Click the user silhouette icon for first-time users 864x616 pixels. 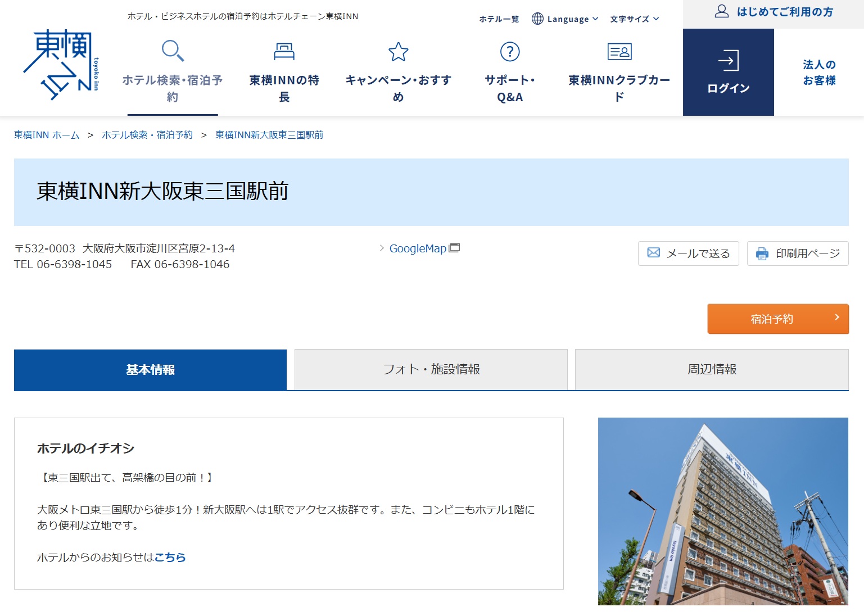click(x=722, y=11)
